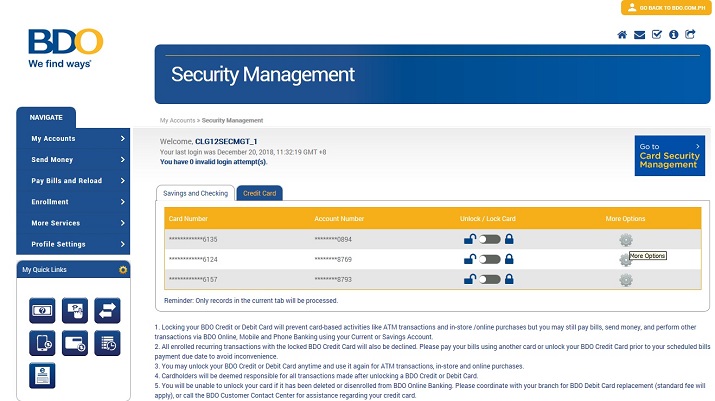Open the statement document quick link
This screenshot has height=401, width=715.
pyautogui.click(x=42, y=375)
